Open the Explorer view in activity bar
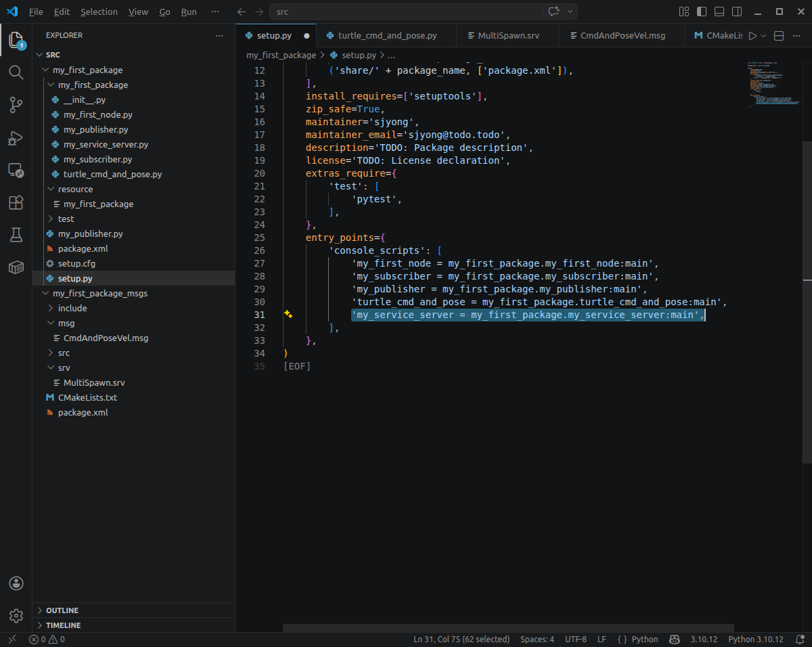 [16, 40]
